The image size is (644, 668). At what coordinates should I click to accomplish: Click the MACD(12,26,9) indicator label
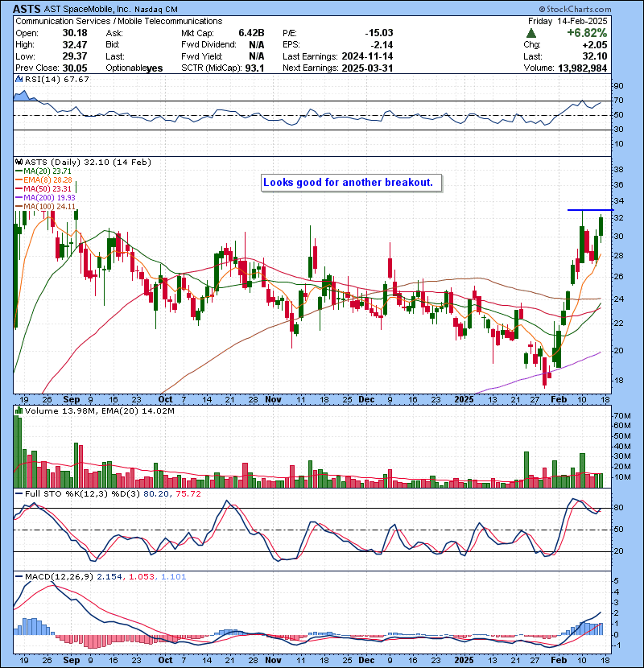click(59, 577)
